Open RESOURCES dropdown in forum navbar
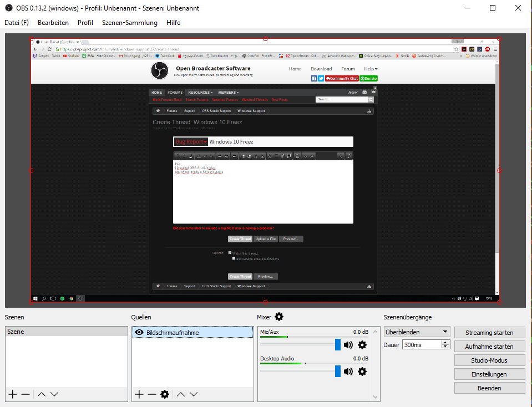 [x=200, y=92]
